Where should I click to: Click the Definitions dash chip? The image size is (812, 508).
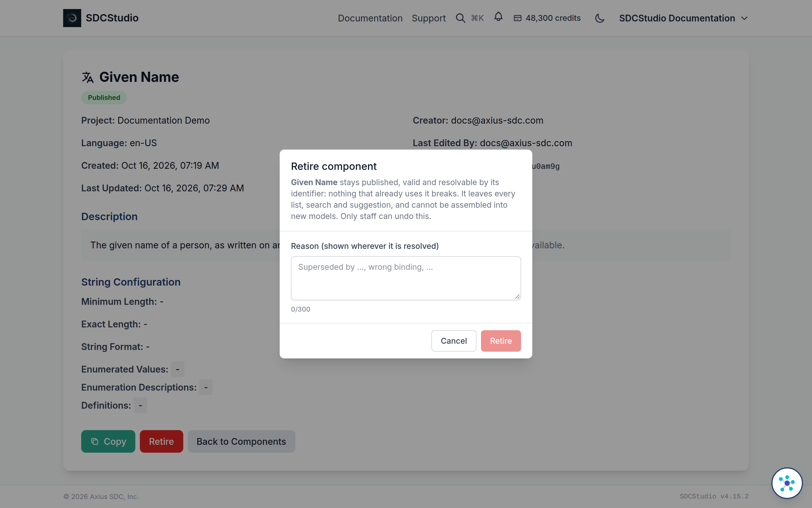pos(140,406)
